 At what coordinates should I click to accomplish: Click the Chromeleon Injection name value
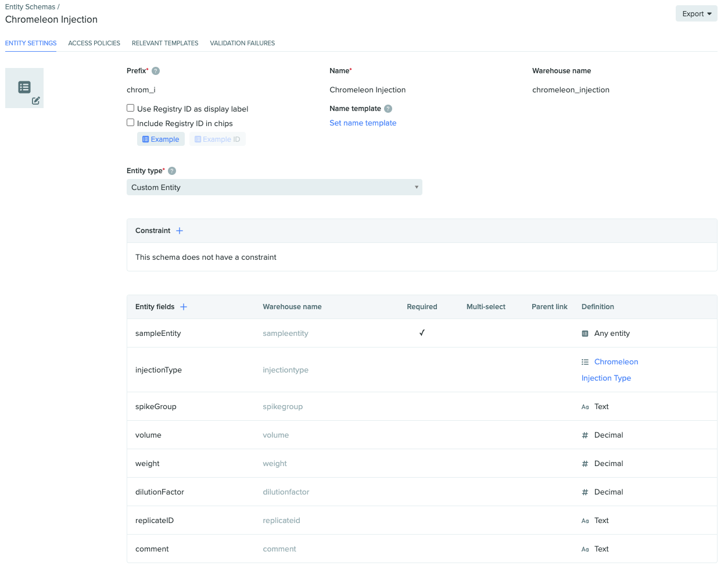pos(368,90)
